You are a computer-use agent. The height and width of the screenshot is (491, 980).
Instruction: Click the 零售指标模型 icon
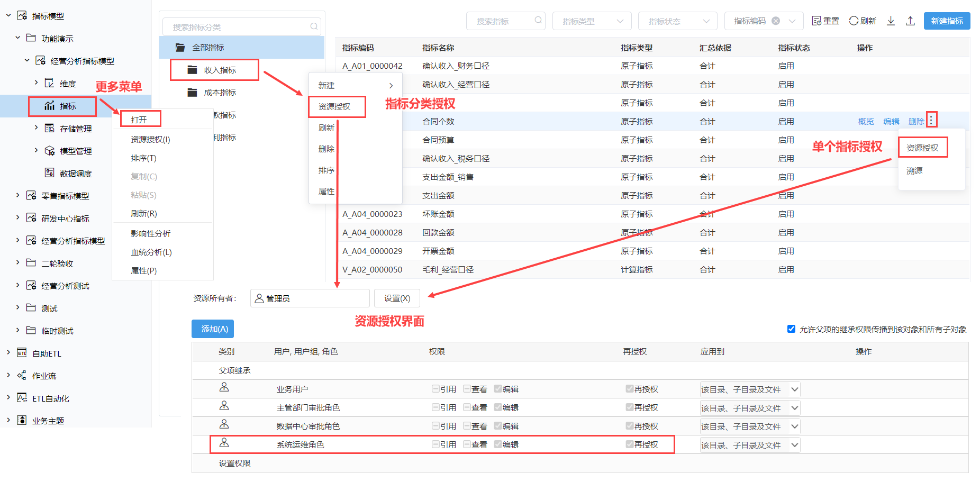coord(31,196)
